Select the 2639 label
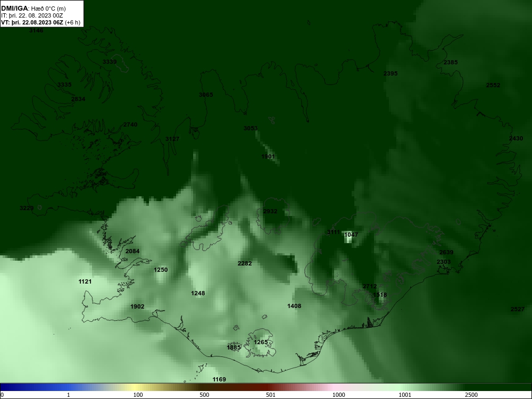The image size is (532, 399). 446,252
